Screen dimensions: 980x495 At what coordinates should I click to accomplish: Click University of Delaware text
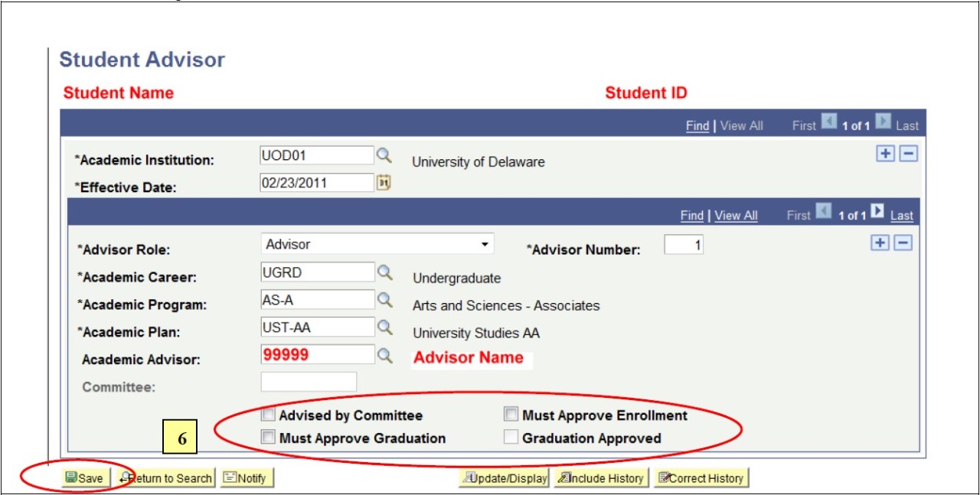(479, 162)
